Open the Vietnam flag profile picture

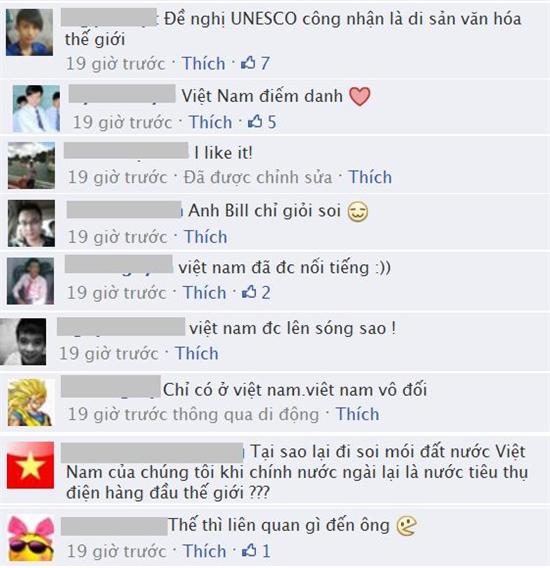[x=30, y=465]
